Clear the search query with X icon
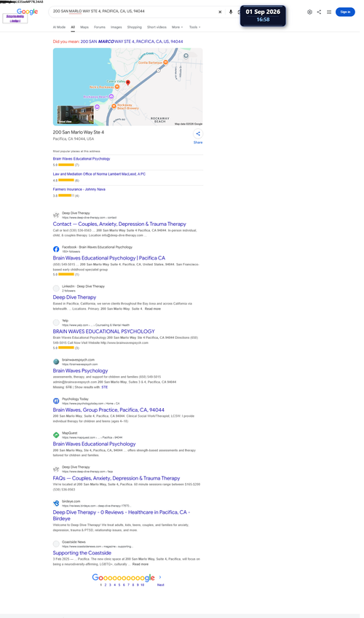Screen dimensions: 364x618 220,12
